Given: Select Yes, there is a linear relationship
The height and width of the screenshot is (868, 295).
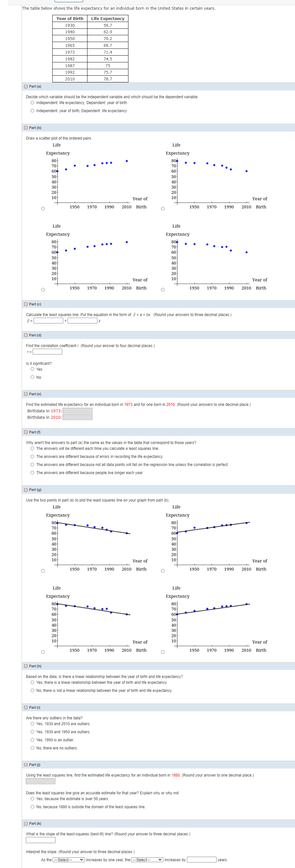Looking at the screenshot, I should pos(32,683).
